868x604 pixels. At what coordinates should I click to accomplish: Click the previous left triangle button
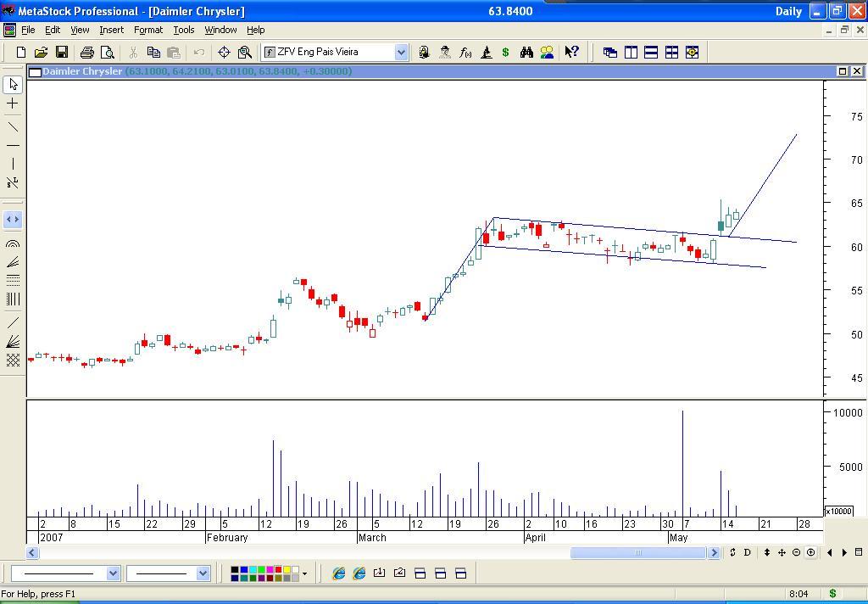coord(829,552)
